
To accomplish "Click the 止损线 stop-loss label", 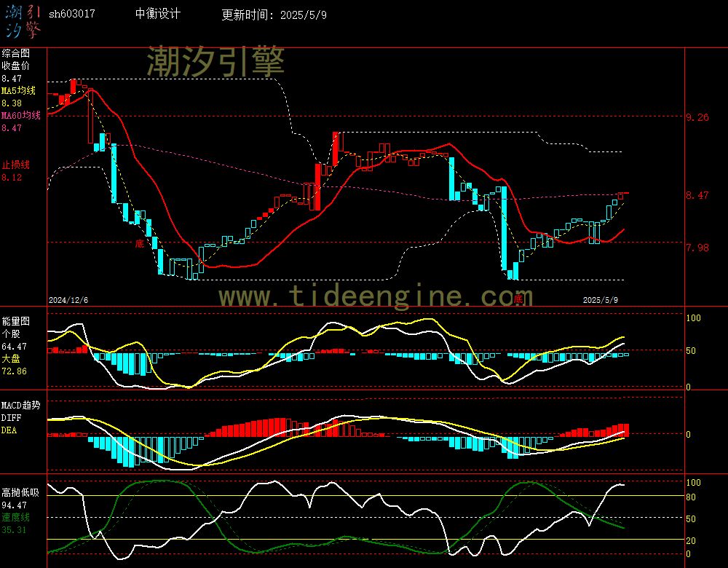I will pos(16,165).
